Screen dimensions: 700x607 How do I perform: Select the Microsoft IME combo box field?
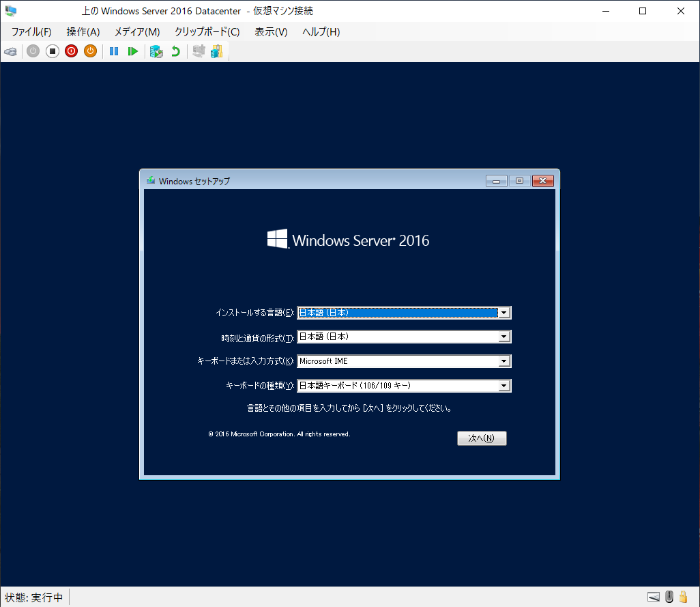(404, 361)
